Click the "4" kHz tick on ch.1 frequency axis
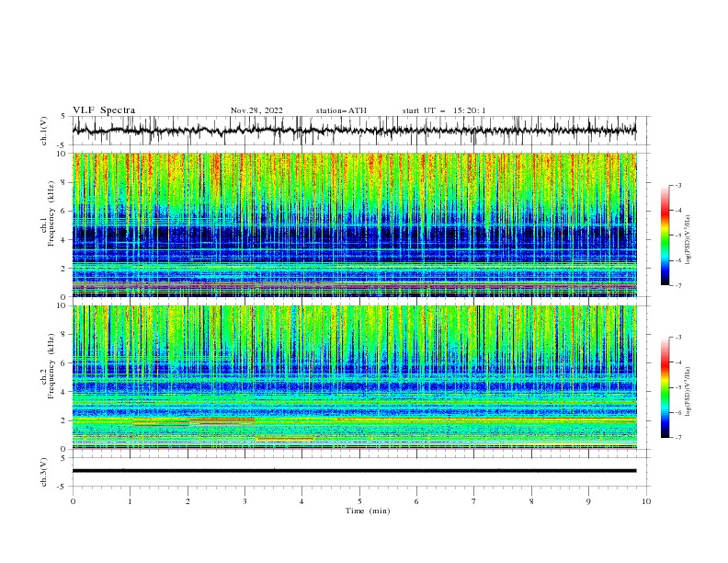 tap(64, 240)
